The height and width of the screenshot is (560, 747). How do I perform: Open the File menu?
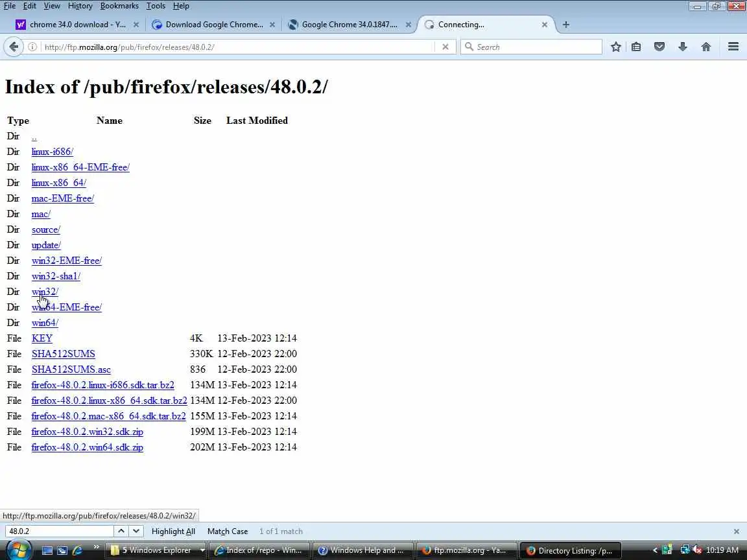(10, 6)
